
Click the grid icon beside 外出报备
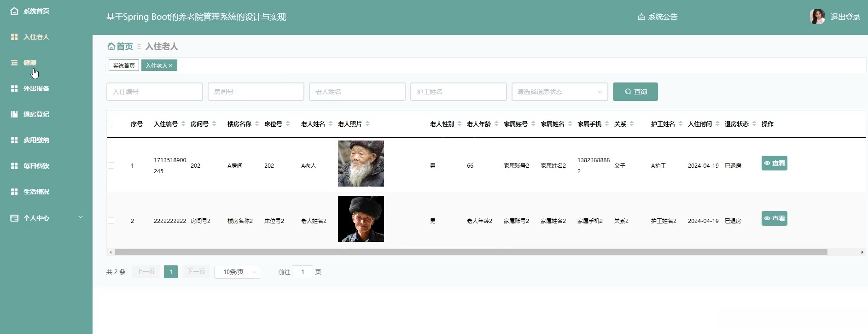click(x=14, y=88)
